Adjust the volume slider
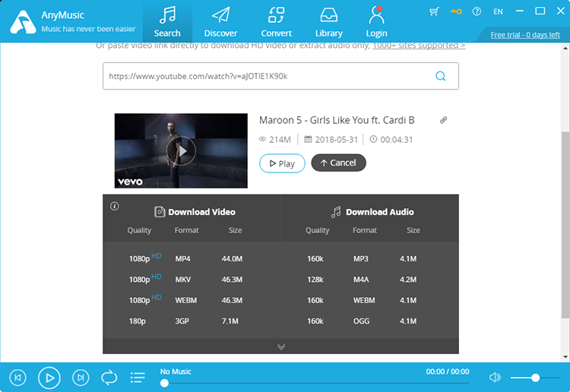570x392 pixels. click(535, 378)
